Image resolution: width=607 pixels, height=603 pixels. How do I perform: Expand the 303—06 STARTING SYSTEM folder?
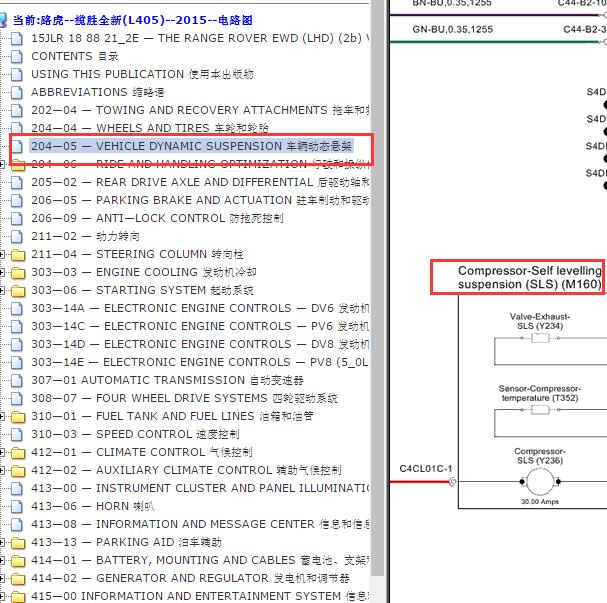pos(2,291)
